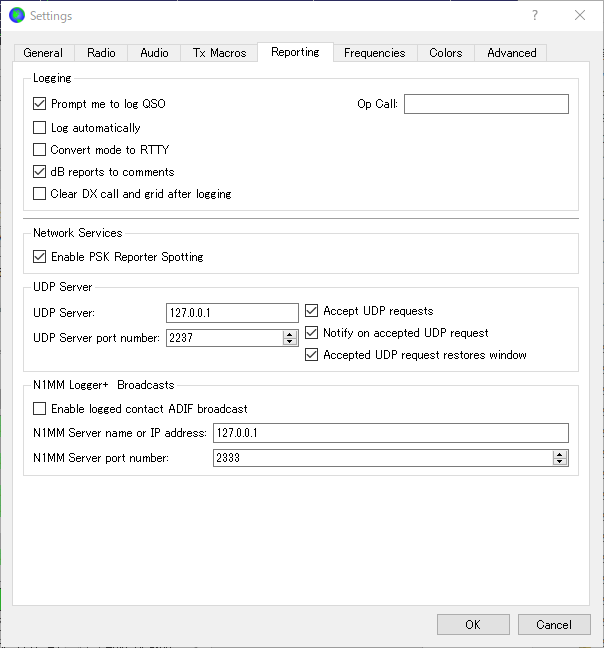The height and width of the screenshot is (648, 604).
Task: Select the Reporting tab
Action: (295, 52)
